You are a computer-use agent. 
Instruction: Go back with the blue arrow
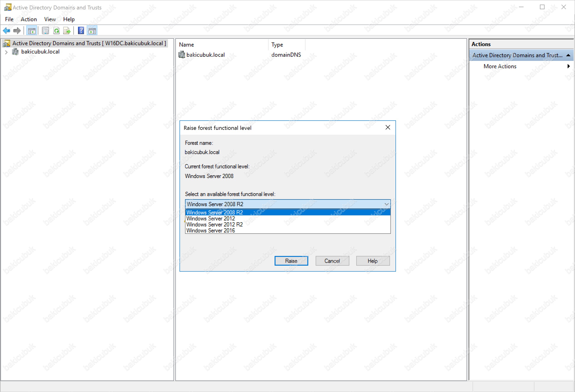(x=6, y=31)
